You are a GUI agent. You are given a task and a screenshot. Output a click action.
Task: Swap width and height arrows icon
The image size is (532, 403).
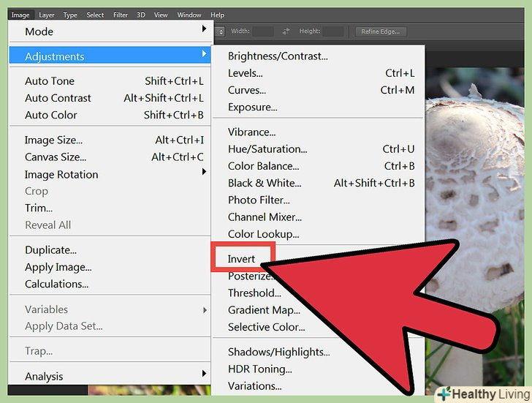(286, 31)
